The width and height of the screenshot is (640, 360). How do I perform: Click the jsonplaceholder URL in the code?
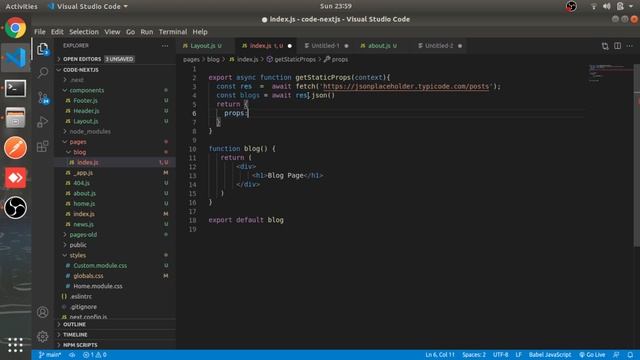pos(406,87)
